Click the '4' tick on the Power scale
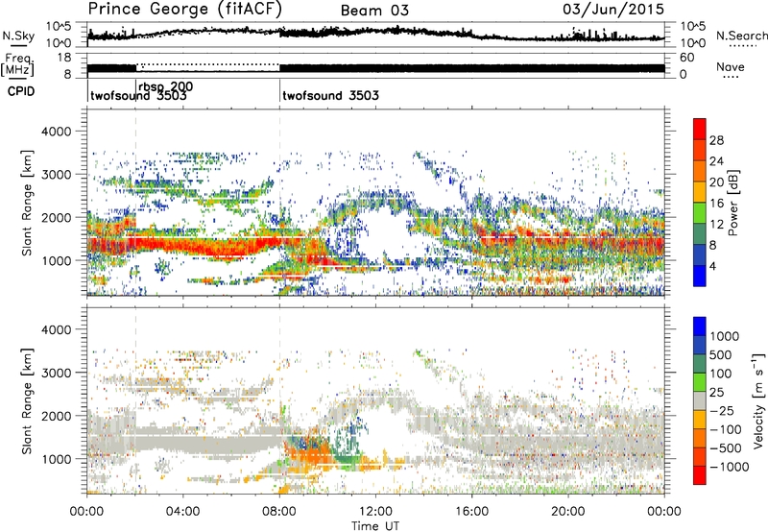The width and height of the screenshot is (768, 532). [x=713, y=266]
